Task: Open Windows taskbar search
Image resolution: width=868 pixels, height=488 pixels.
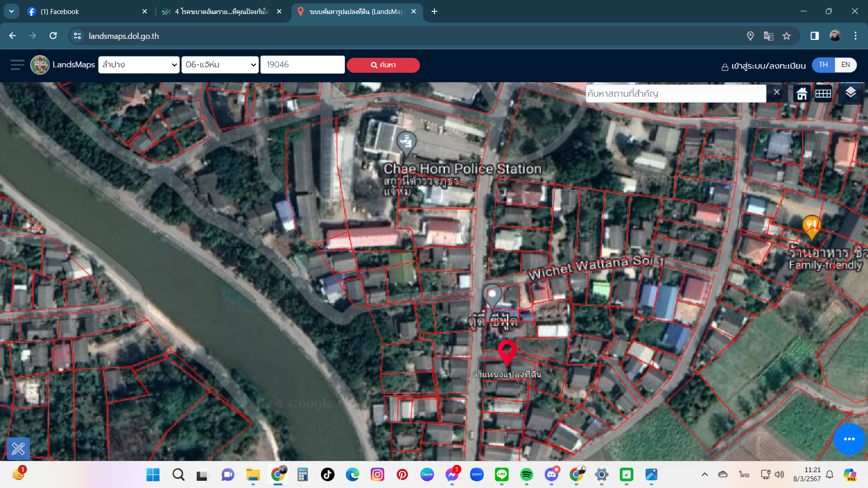Action: (178, 474)
